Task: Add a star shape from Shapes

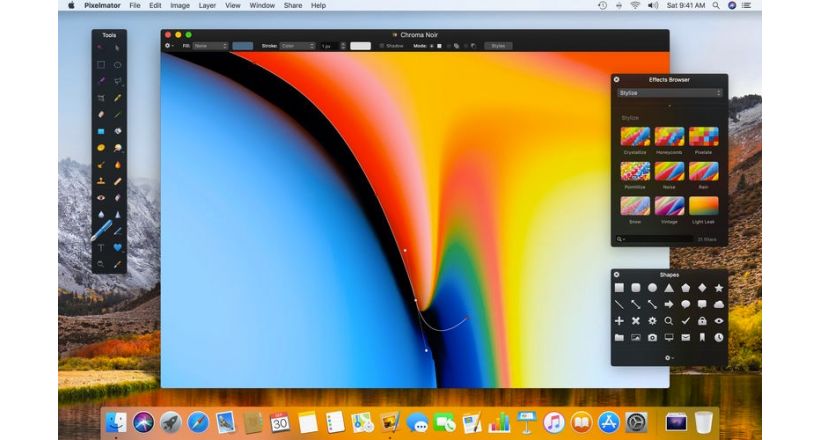Action: click(719, 288)
